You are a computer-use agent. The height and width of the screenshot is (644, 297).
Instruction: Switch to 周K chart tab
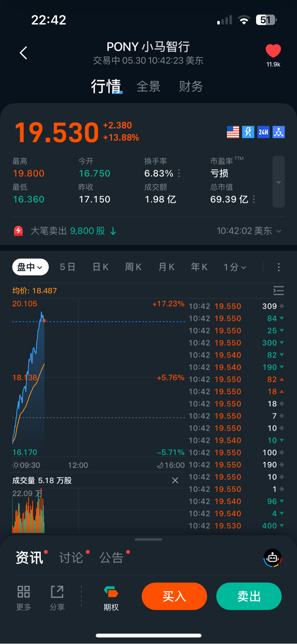(133, 267)
